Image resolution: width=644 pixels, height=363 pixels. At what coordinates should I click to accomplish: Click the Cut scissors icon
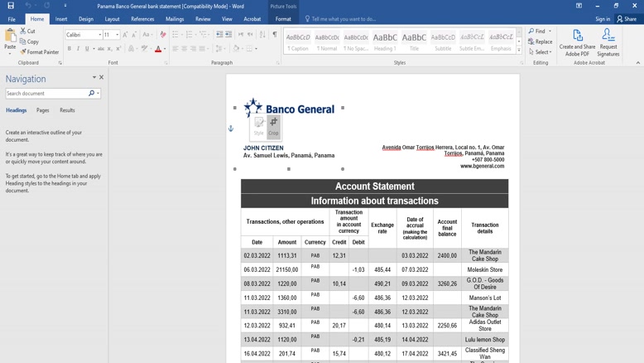(x=24, y=31)
